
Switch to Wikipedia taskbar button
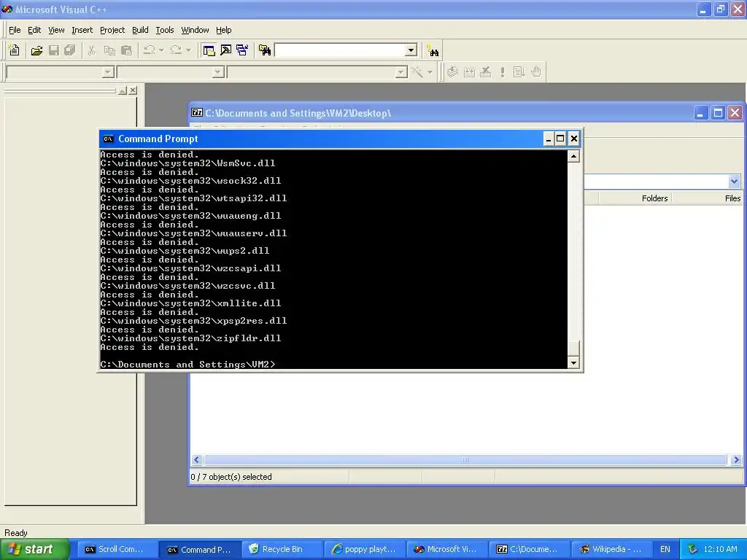tap(612, 549)
